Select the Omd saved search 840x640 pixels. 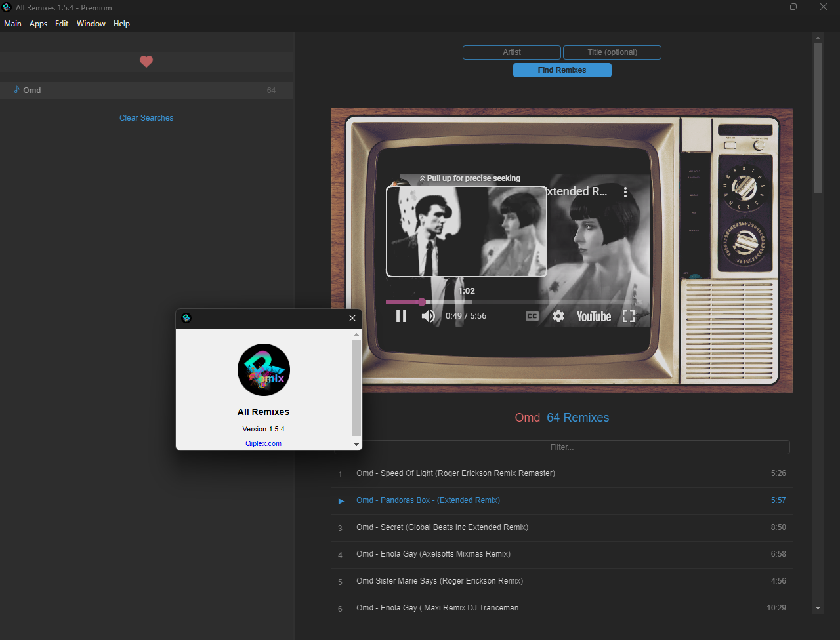click(146, 90)
